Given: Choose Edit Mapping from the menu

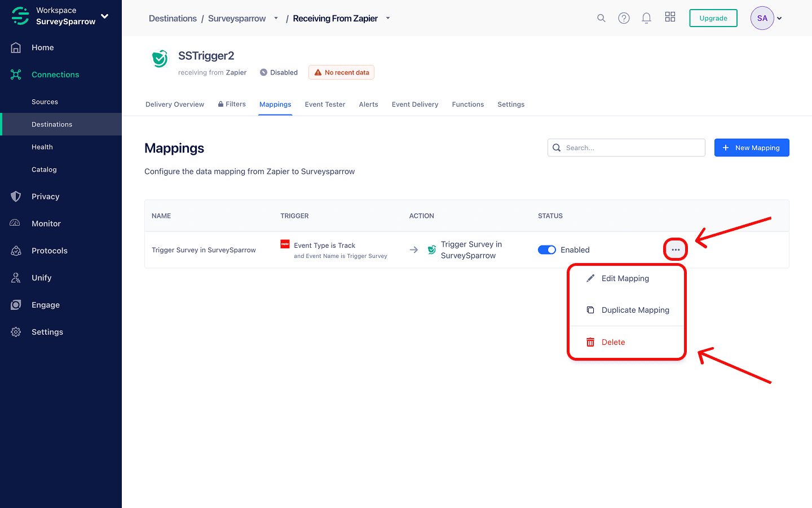Looking at the screenshot, I should [626, 278].
